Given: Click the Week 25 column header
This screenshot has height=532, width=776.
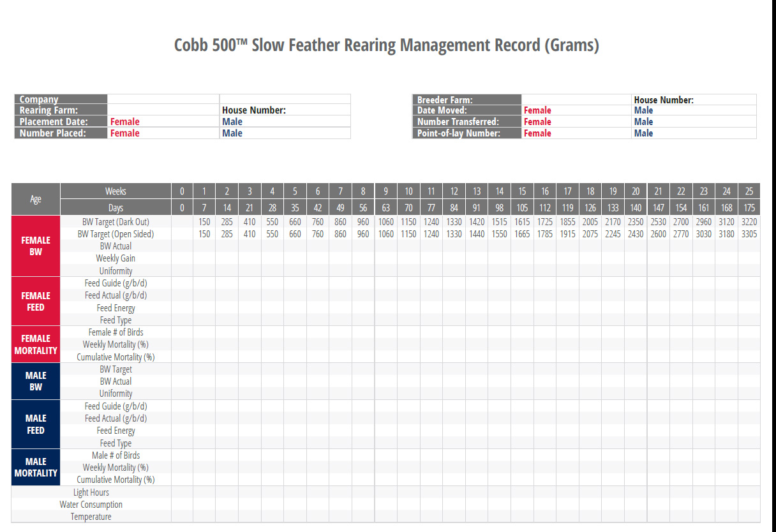Looking at the screenshot, I should point(749,191).
